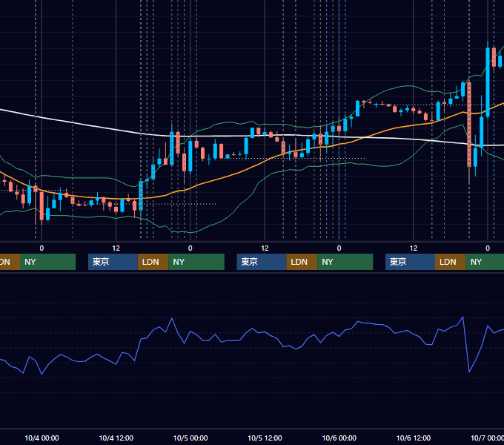Select the LDN session bar for 10/5
The image size is (504, 445).
[302, 262]
